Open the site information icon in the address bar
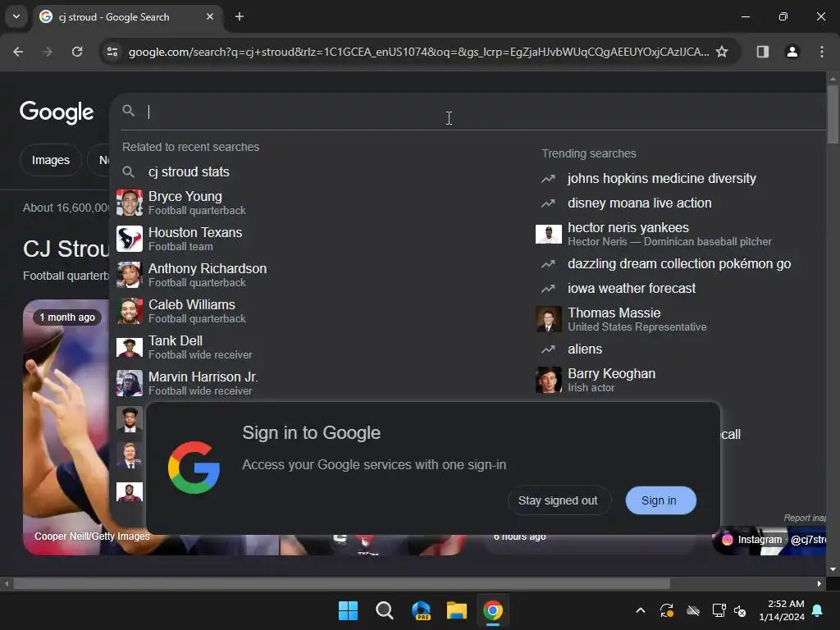840x630 pixels. tap(112, 52)
